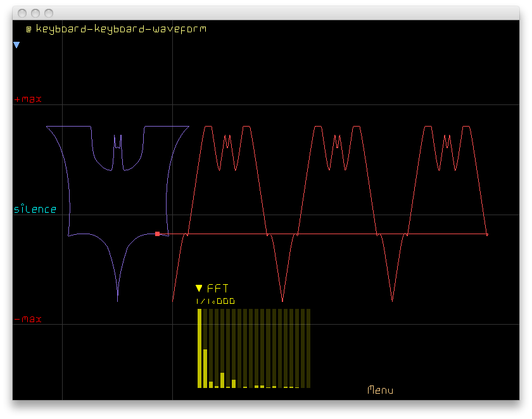
Task: Select the red square waveform handle
Action: point(158,234)
